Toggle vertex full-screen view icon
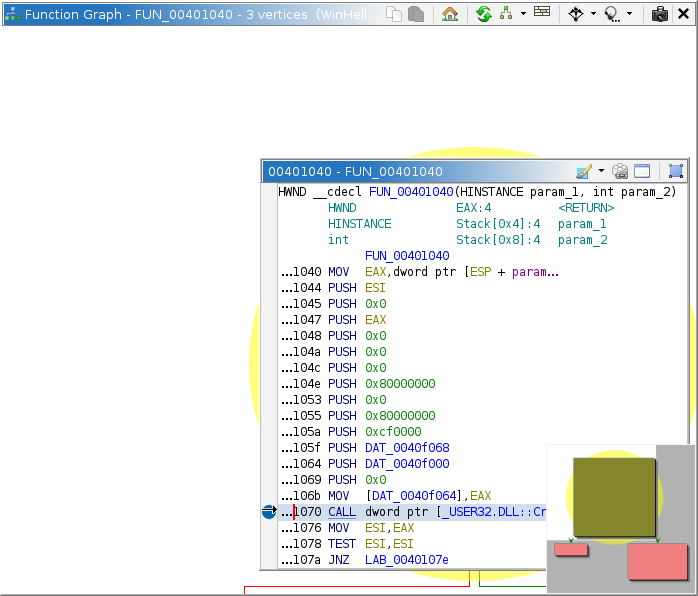This screenshot has height=596, width=698. click(x=676, y=172)
